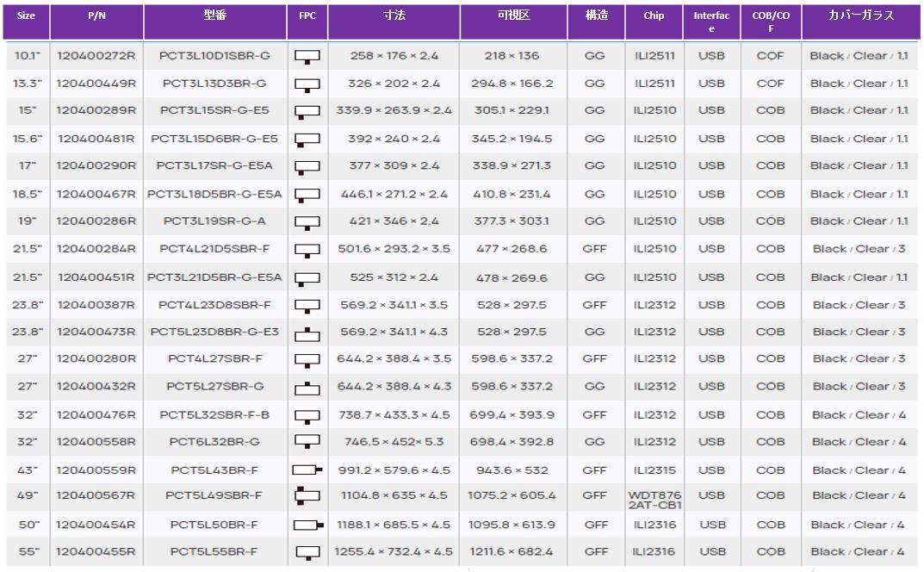Viewport: 924px width, 572px height.
Task: Click the FPC icon in row 120400284R
Action: tap(307, 252)
